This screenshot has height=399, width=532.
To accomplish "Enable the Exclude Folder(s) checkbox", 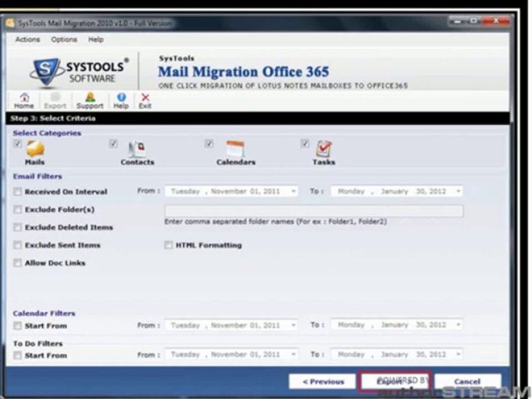I will 17,209.
